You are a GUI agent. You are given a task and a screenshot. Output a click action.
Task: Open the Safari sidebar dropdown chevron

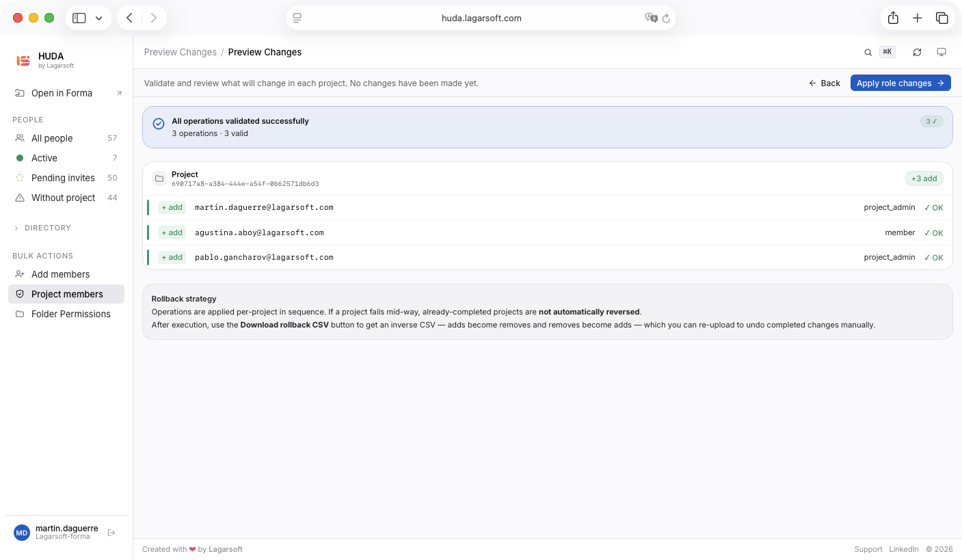[99, 18]
